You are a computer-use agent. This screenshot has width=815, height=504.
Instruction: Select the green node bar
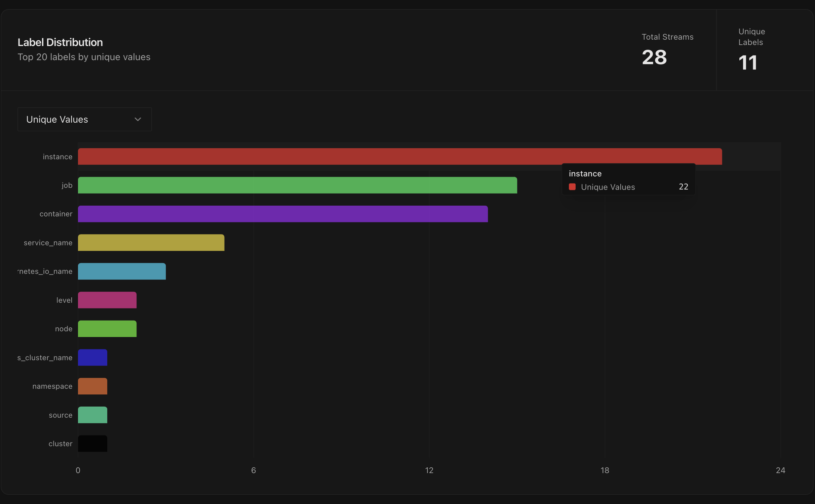click(x=107, y=329)
